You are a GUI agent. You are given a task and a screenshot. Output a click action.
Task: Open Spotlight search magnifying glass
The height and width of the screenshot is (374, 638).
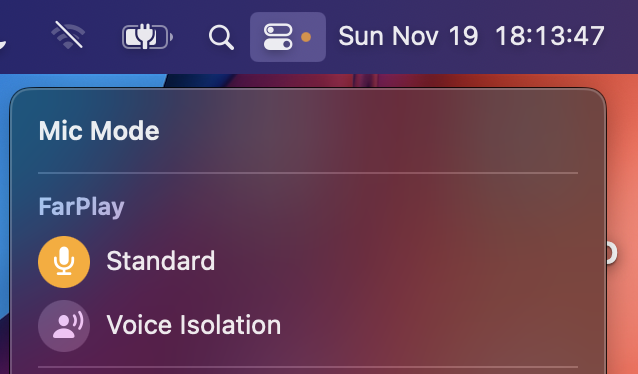point(221,37)
